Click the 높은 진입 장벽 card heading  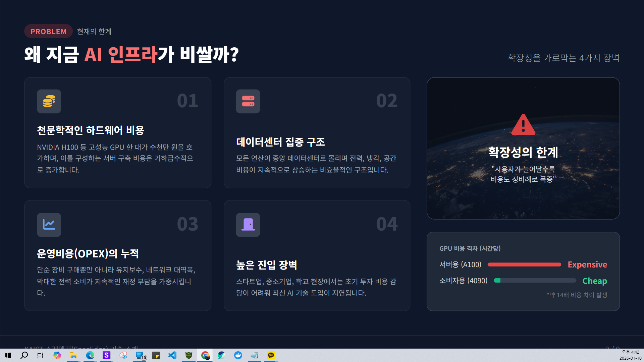[x=266, y=265]
